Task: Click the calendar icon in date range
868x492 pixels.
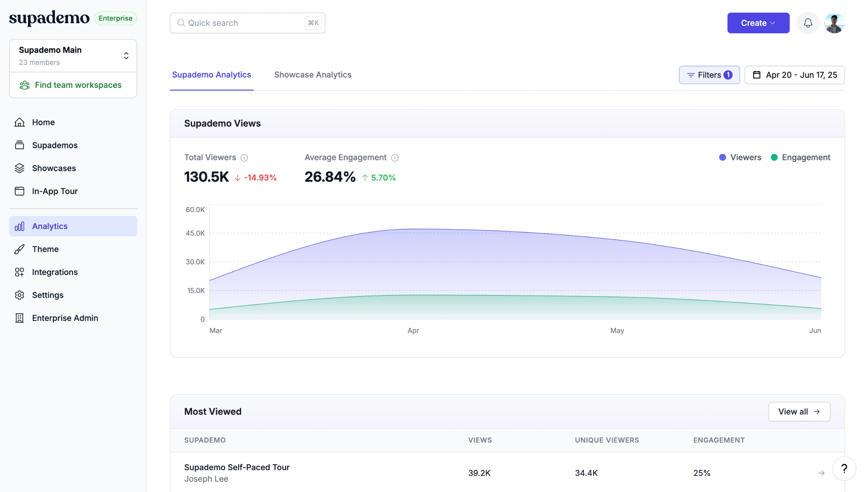Action: click(x=757, y=75)
